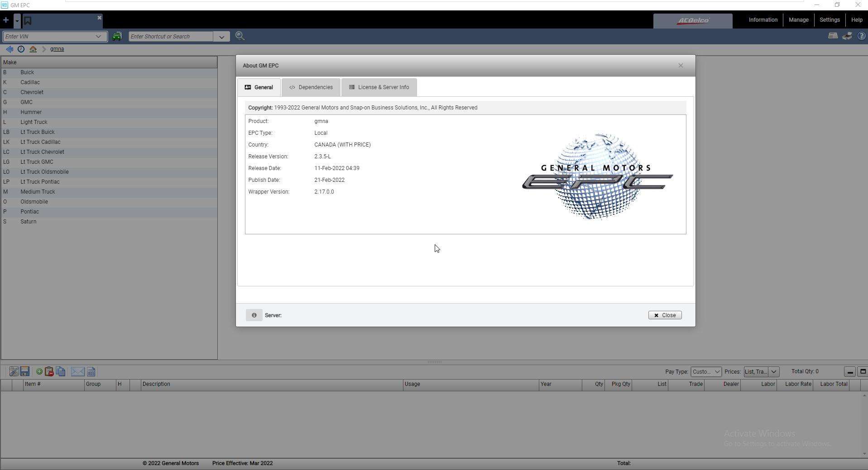Open the tab list dropdown arrow

(x=17, y=20)
